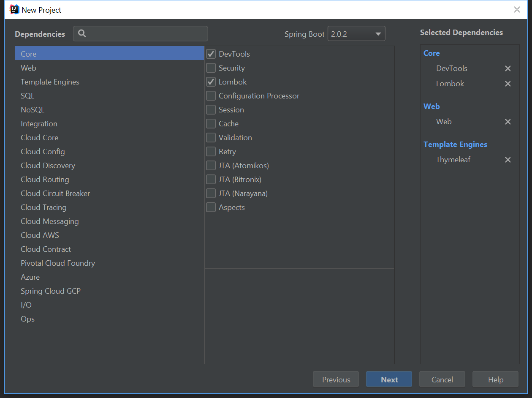The image size is (532, 398).
Task: Click the IntelliJ IDEA logo in title bar
Action: pos(14,9)
